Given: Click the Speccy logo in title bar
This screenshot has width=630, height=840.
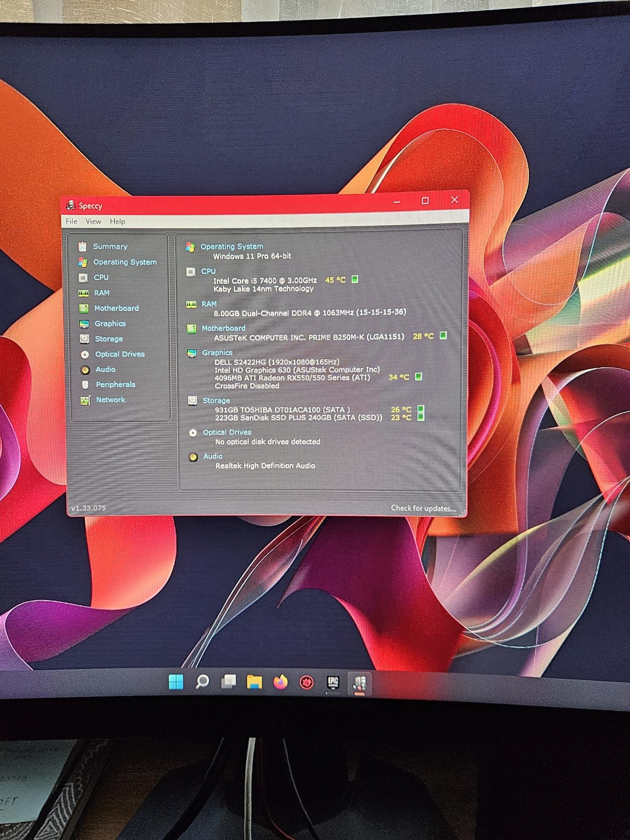Looking at the screenshot, I should click(71, 205).
